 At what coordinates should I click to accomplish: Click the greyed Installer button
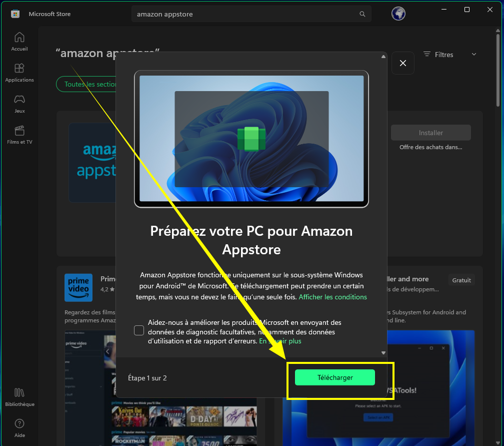click(x=430, y=133)
